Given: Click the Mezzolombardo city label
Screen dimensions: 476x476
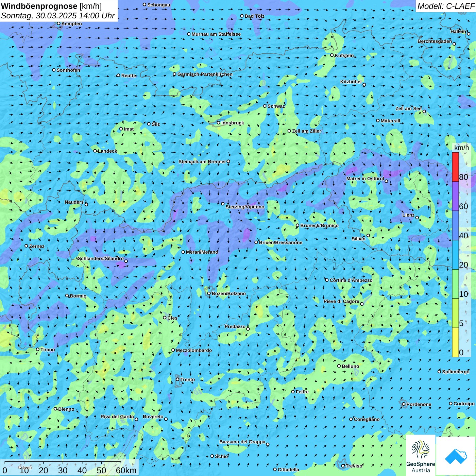Looking at the screenshot, I should [194, 350].
